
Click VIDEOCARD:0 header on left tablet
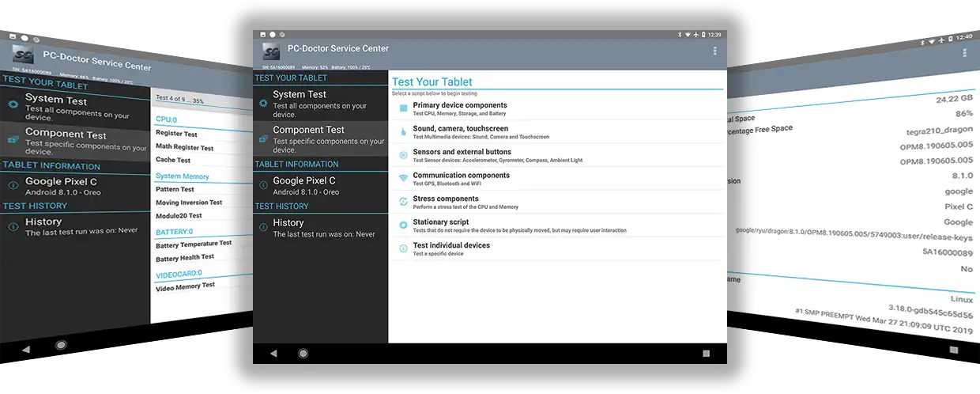click(179, 273)
